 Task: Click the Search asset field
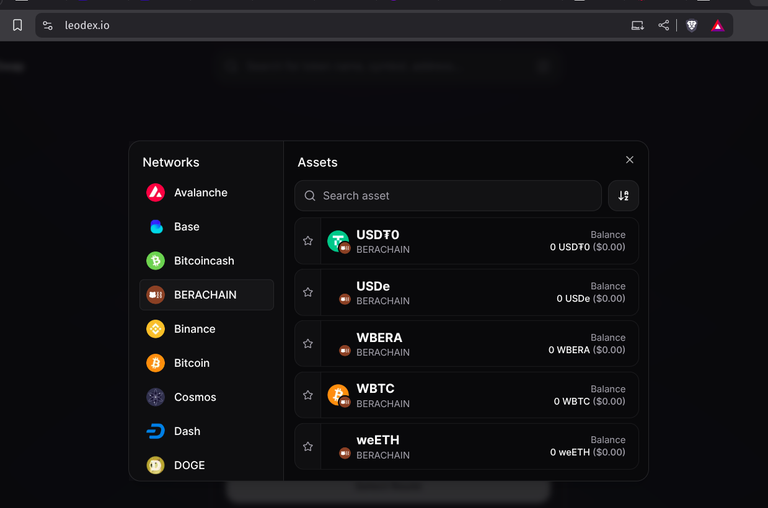click(x=448, y=196)
